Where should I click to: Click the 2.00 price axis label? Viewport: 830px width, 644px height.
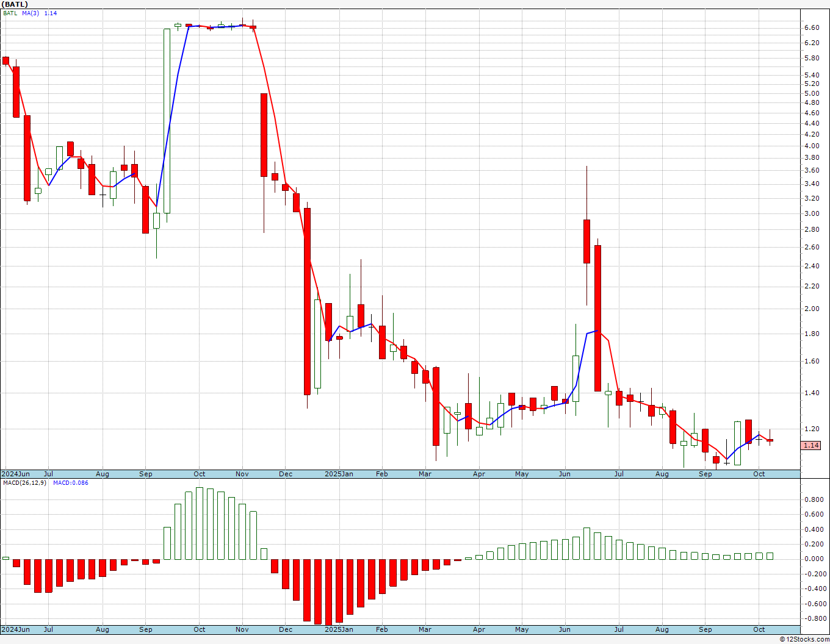pos(812,309)
